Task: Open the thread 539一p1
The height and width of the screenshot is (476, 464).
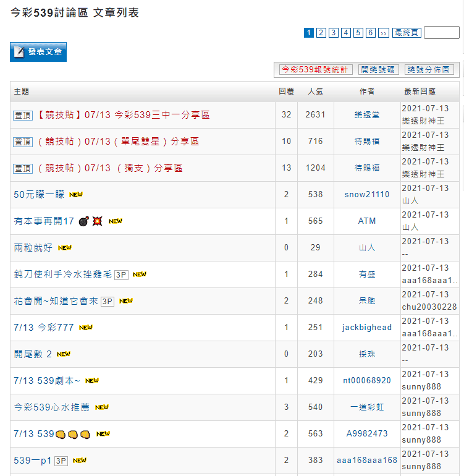Action: click(x=33, y=460)
